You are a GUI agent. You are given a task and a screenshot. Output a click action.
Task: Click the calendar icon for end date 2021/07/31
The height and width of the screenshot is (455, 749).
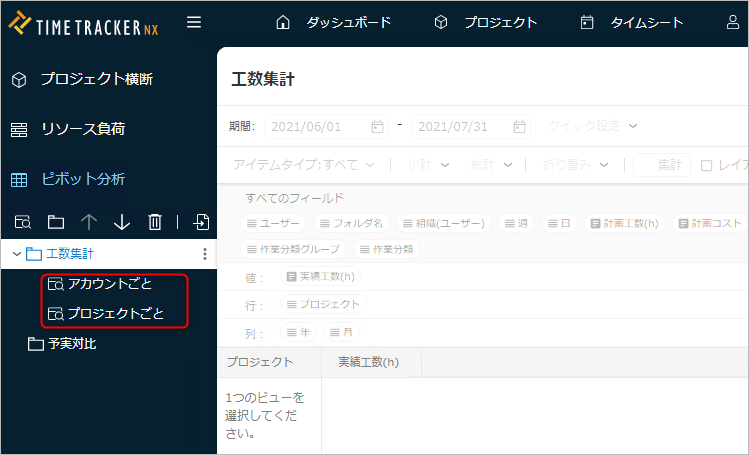click(x=519, y=127)
